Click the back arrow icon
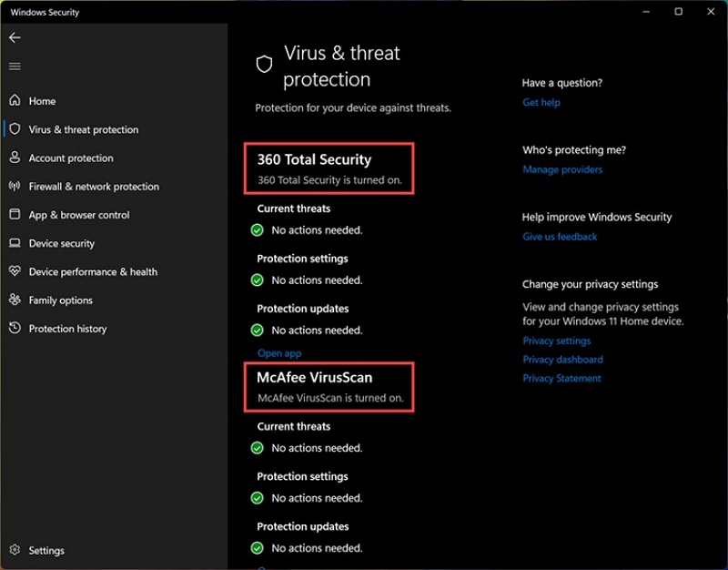 tap(15, 37)
